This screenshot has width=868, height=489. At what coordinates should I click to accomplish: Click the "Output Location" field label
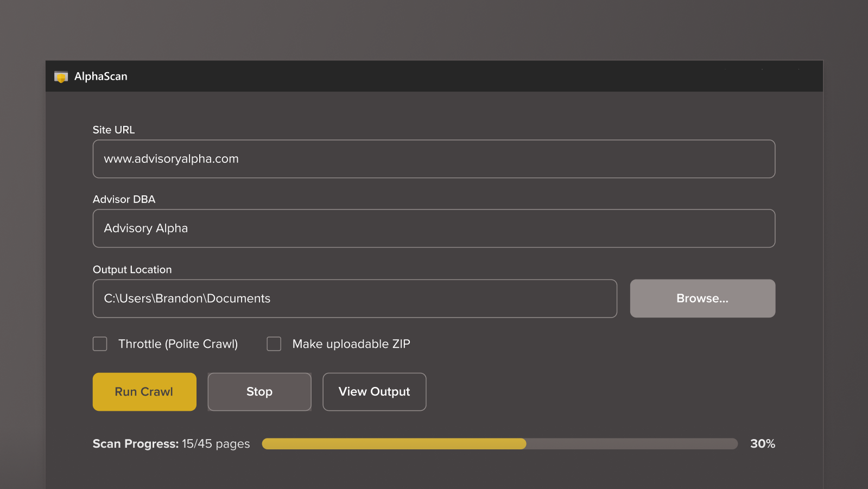pos(132,270)
